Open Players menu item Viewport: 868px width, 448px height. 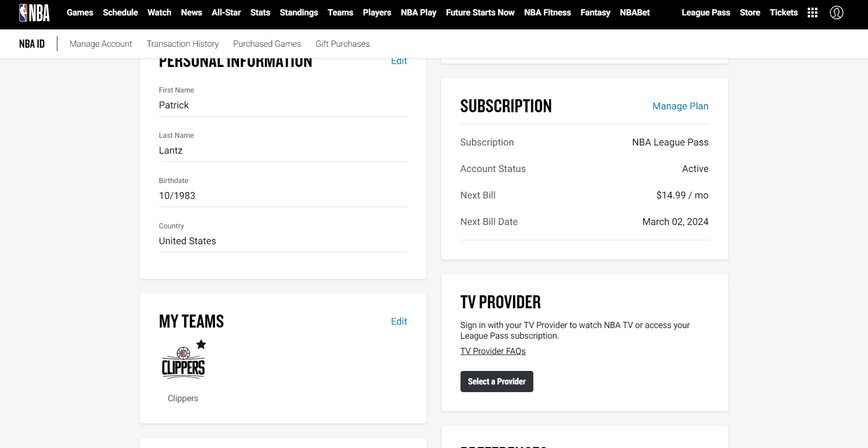377,13
